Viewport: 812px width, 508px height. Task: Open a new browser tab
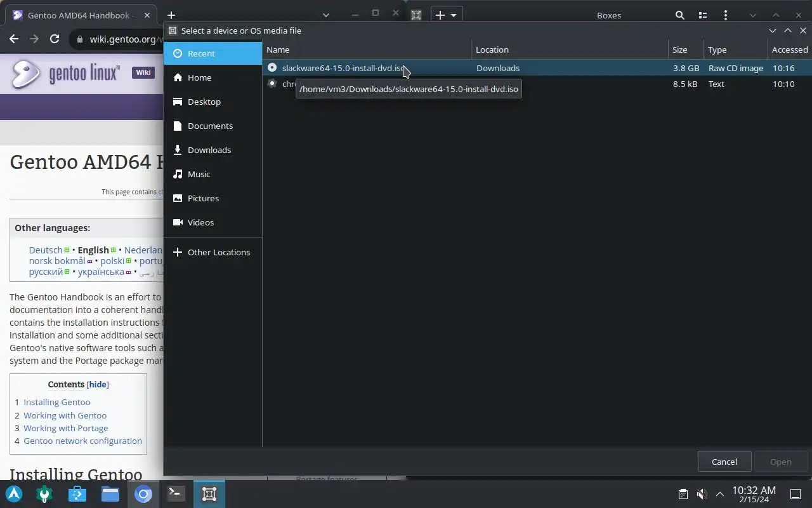pyautogui.click(x=171, y=15)
